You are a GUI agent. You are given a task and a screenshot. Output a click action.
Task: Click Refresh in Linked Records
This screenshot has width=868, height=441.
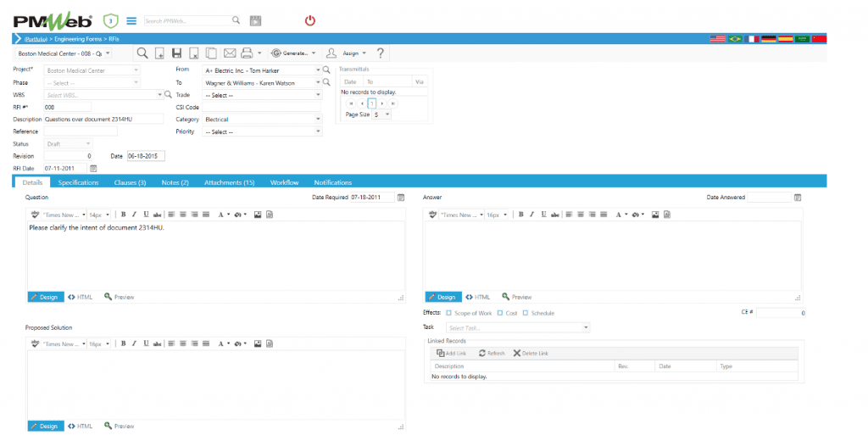pyautogui.click(x=492, y=353)
